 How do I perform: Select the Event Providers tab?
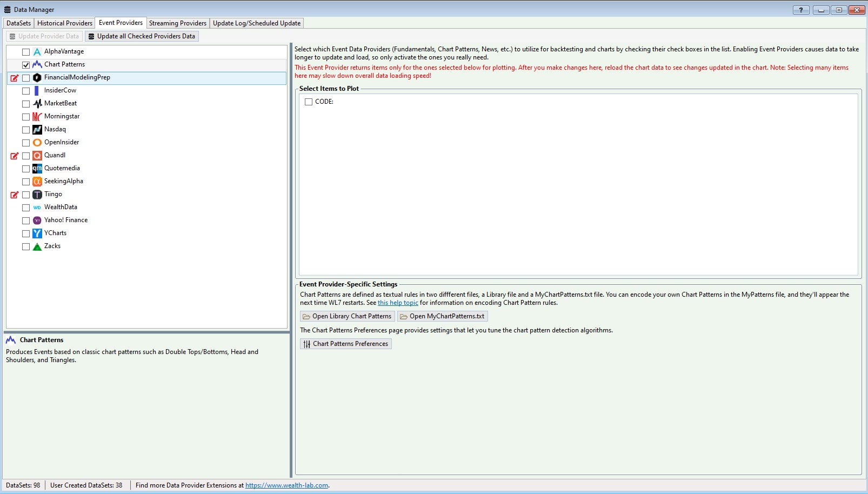(x=121, y=23)
